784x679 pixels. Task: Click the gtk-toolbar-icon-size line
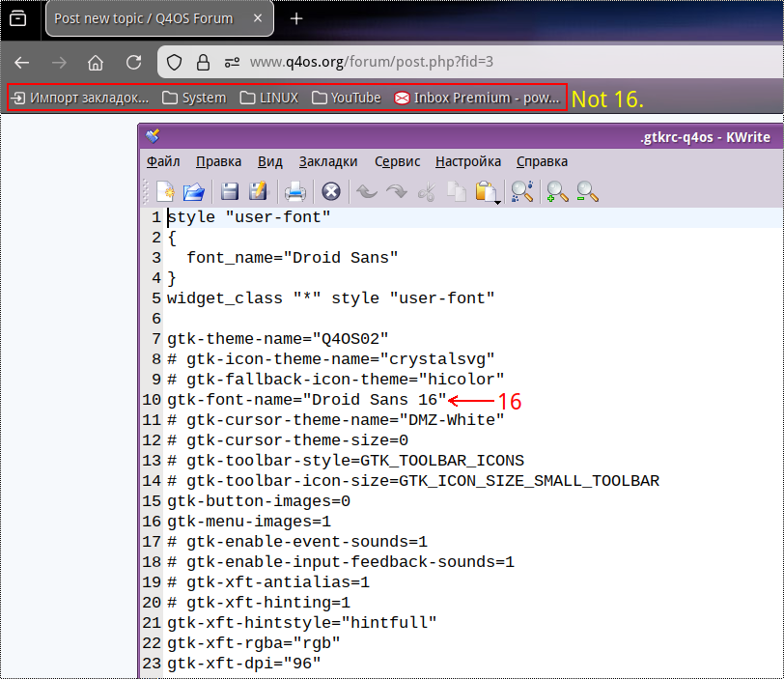click(x=413, y=480)
